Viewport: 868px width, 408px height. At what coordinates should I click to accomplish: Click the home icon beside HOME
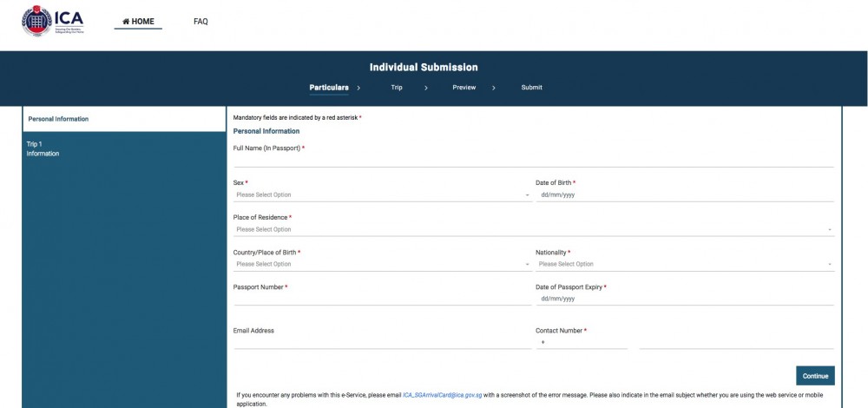click(126, 22)
